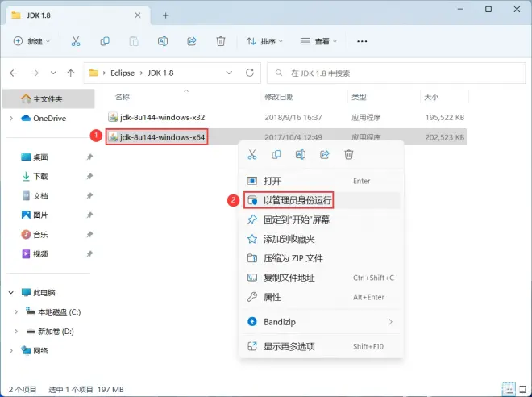Expand the 本地磁盘 (C:) node
The image size is (532, 397).
pos(16,311)
